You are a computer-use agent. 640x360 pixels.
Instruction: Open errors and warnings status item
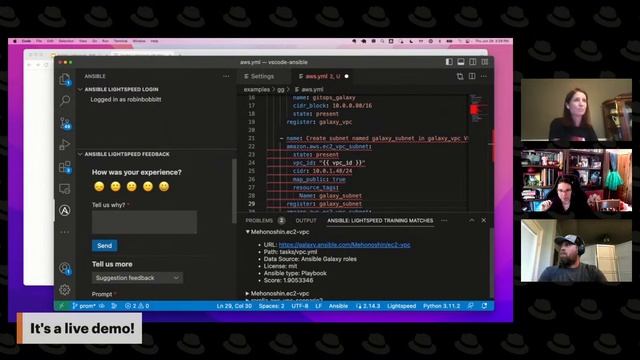coord(137,306)
